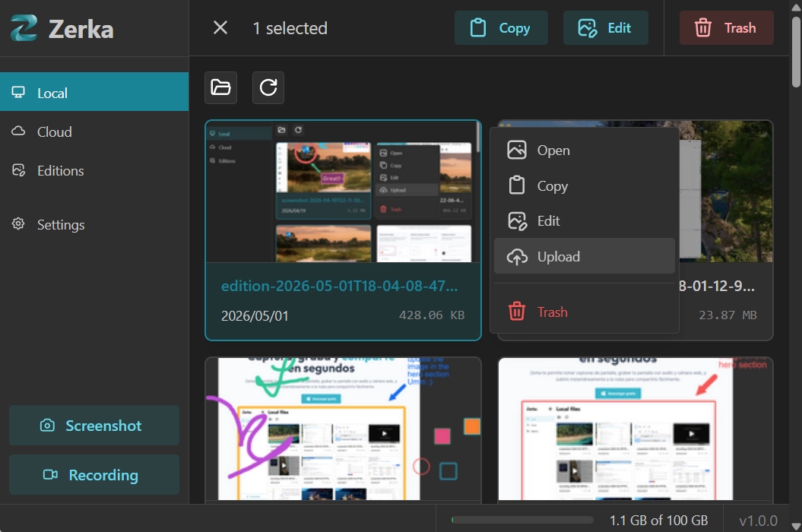
Task: Click the 1.1 GB of 100 GB storage text
Action: tap(659, 521)
